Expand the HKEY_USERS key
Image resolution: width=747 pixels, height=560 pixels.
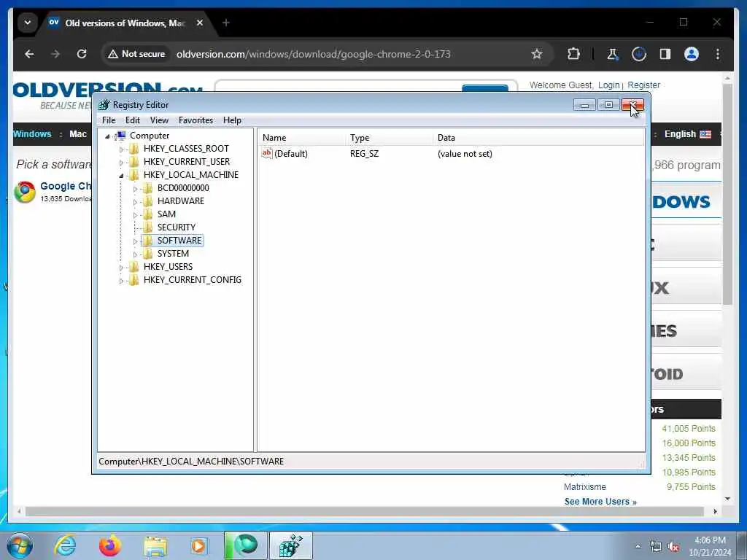121,268
